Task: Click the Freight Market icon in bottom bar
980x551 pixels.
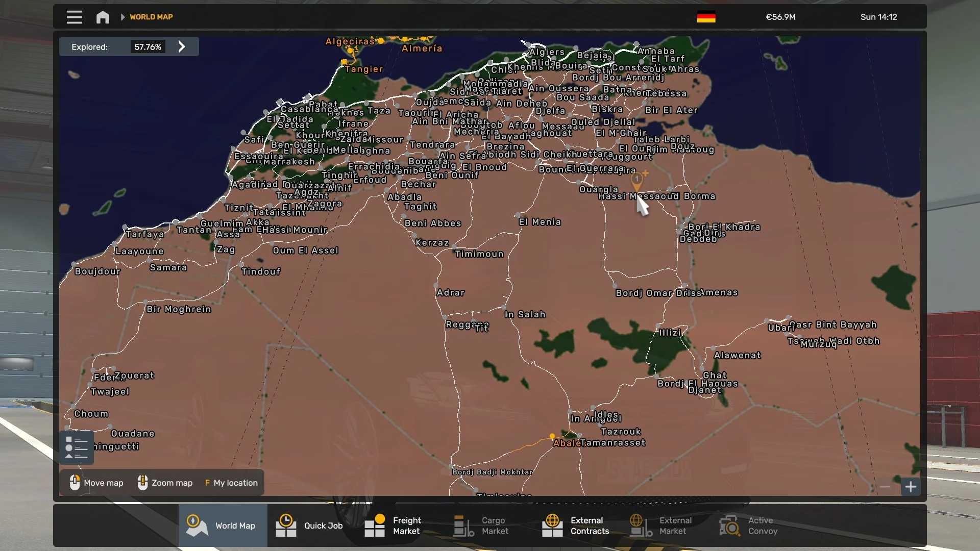Action: click(x=374, y=525)
